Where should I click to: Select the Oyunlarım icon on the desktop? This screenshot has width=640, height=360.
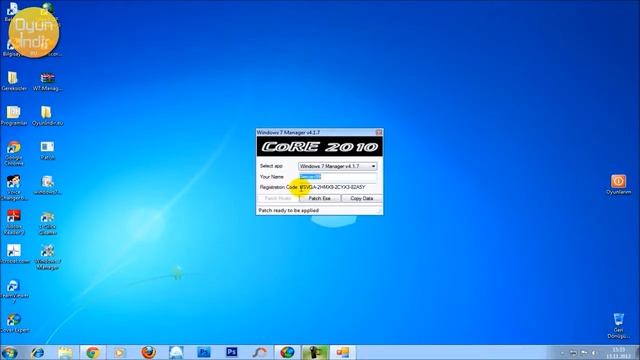(618, 184)
